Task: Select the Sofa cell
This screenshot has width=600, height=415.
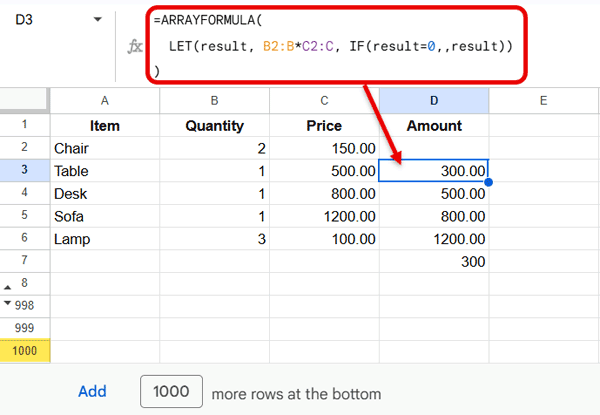Action: pyautogui.click(x=104, y=216)
